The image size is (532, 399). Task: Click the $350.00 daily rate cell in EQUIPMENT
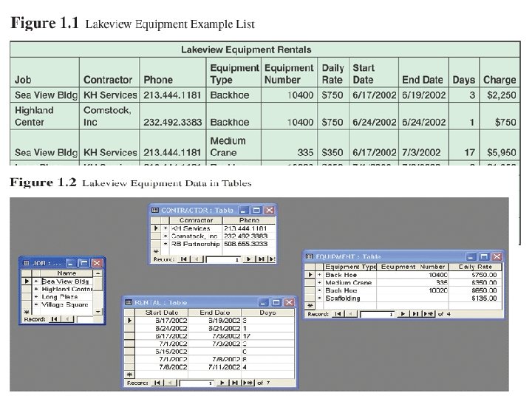pos(475,282)
